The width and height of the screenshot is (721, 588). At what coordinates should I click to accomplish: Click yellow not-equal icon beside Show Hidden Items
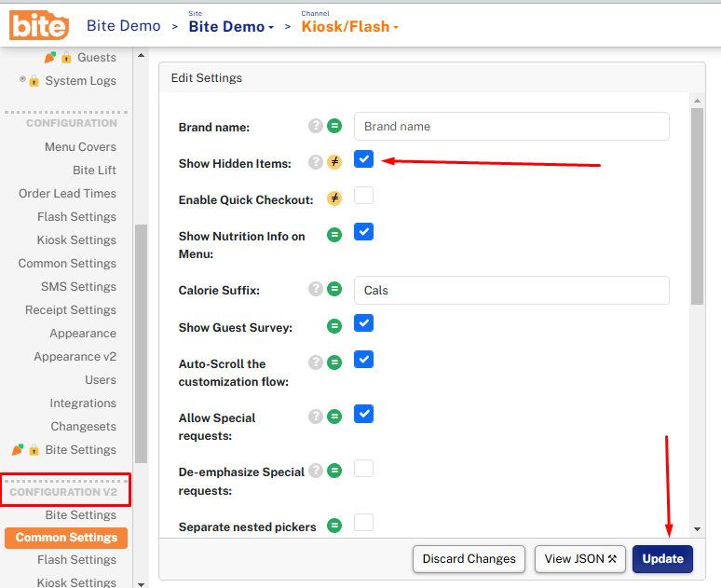[334, 162]
